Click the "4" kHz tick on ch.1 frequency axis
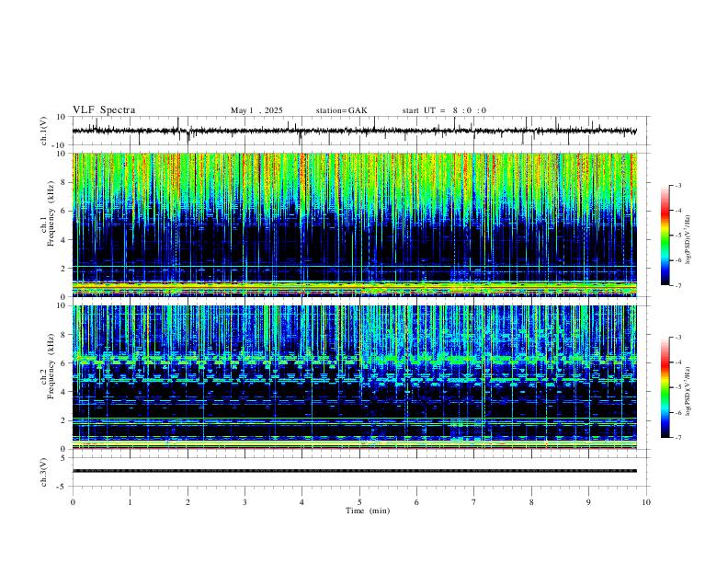This screenshot has width=728, height=563. tap(64, 240)
